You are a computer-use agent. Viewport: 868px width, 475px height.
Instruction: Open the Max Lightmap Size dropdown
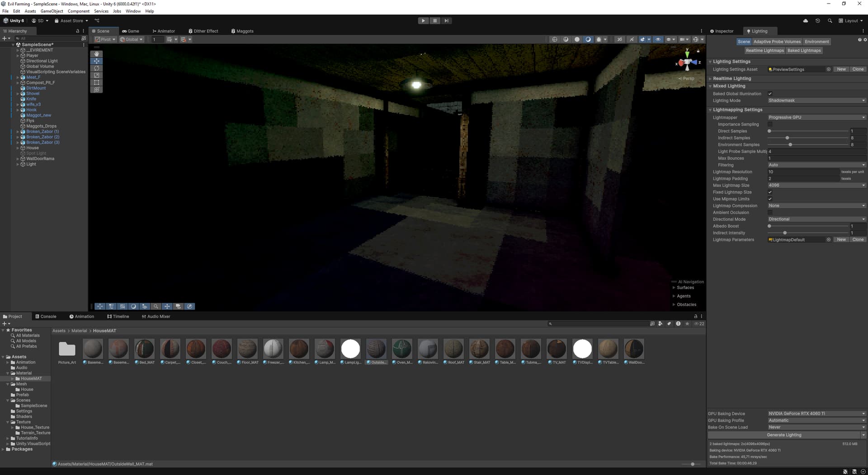[816, 185]
